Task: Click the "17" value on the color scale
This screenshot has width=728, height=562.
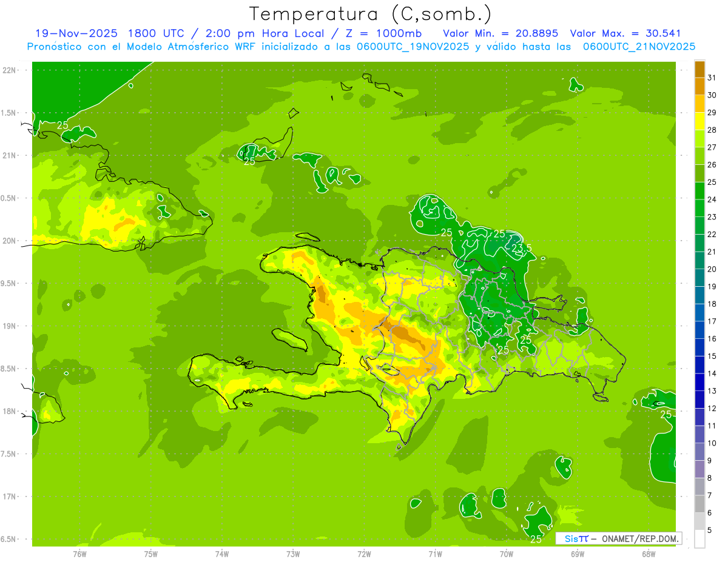Action: click(x=712, y=321)
